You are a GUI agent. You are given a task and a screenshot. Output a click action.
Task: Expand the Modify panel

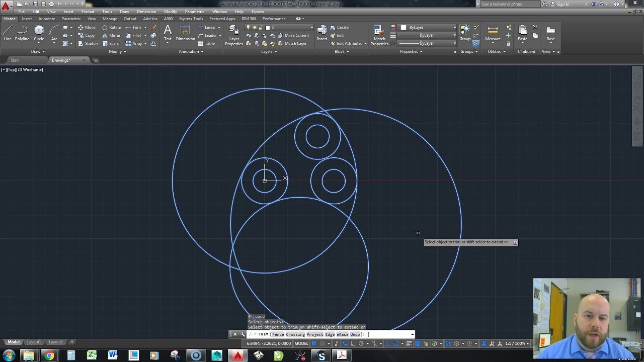pos(117,51)
